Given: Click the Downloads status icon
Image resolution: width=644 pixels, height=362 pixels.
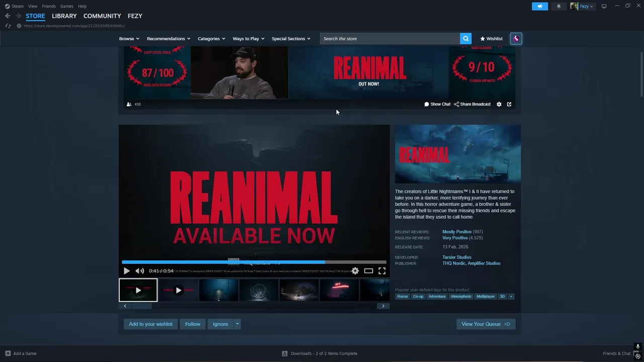Looking at the screenshot, I should click(x=285, y=353).
